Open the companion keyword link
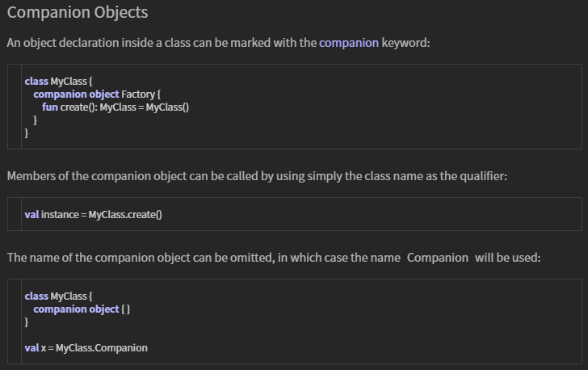The width and height of the screenshot is (588, 370). (x=349, y=43)
